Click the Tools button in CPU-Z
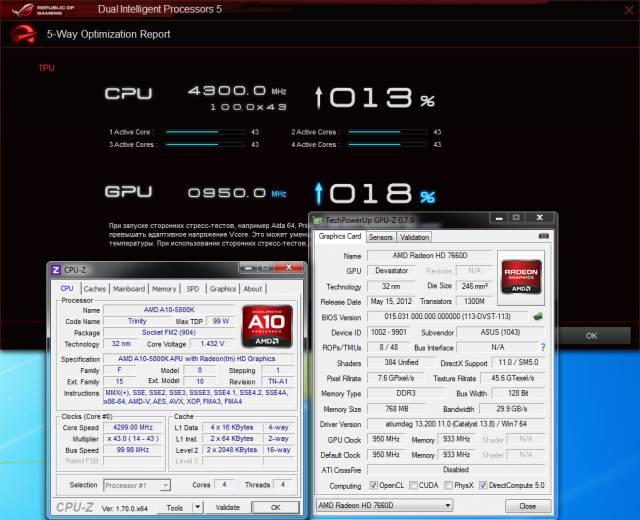This screenshot has width=640, height=520. 175,507
